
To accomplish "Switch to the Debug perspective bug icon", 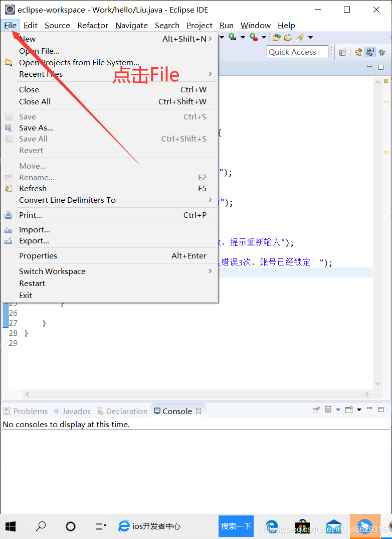I will pyautogui.click(x=381, y=52).
